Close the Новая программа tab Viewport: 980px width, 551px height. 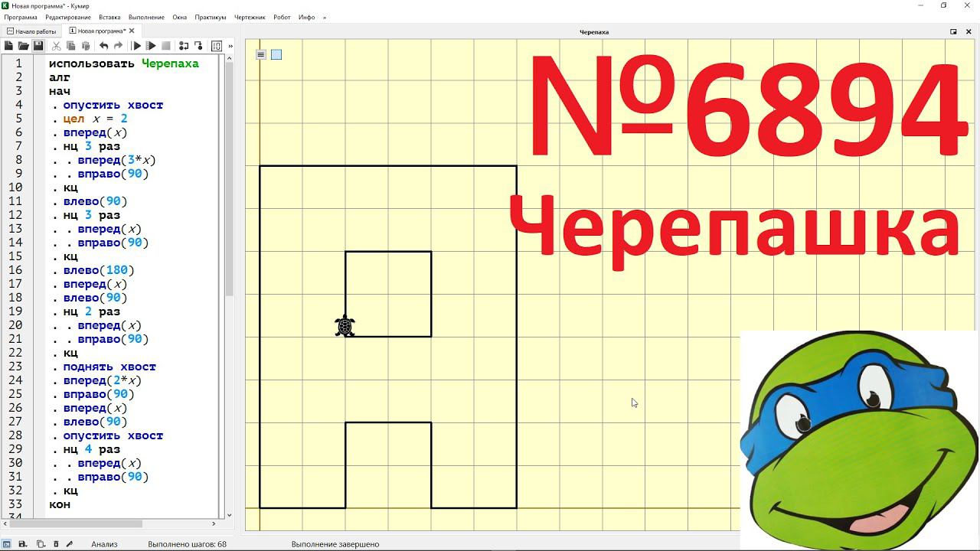132,31
